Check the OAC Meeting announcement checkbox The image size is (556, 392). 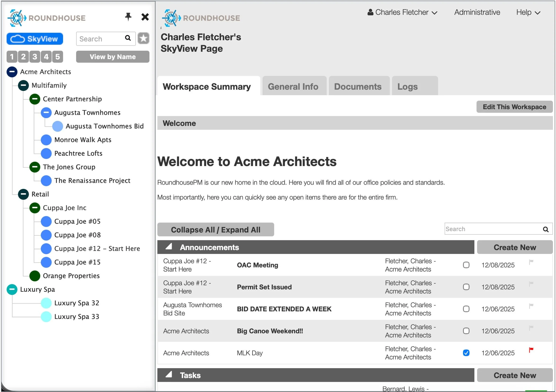pos(466,265)
